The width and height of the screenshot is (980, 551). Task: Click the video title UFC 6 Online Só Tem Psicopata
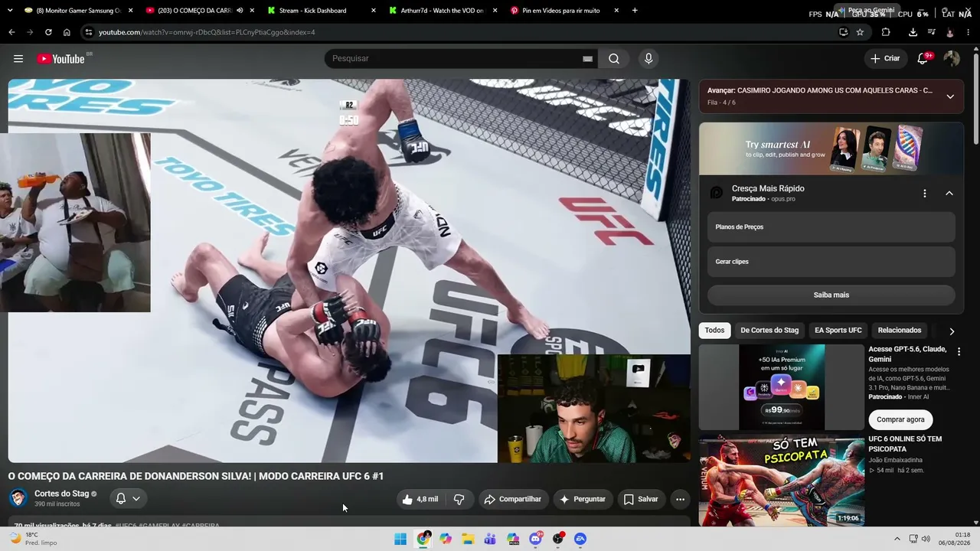point(905,444)
